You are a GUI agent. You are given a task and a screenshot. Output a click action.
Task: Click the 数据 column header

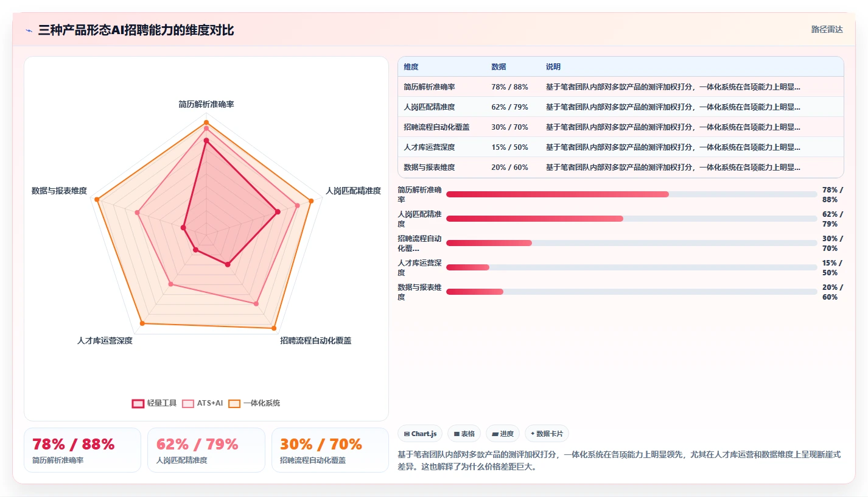pyautogui.click(x=499, y=67)
